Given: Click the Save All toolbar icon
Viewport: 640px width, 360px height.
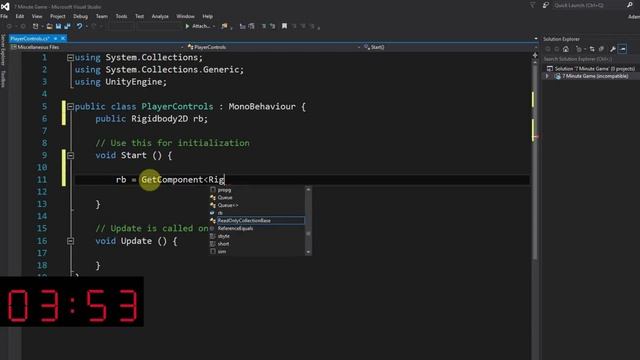Looking at the screenshot, I should click(67, 26).
